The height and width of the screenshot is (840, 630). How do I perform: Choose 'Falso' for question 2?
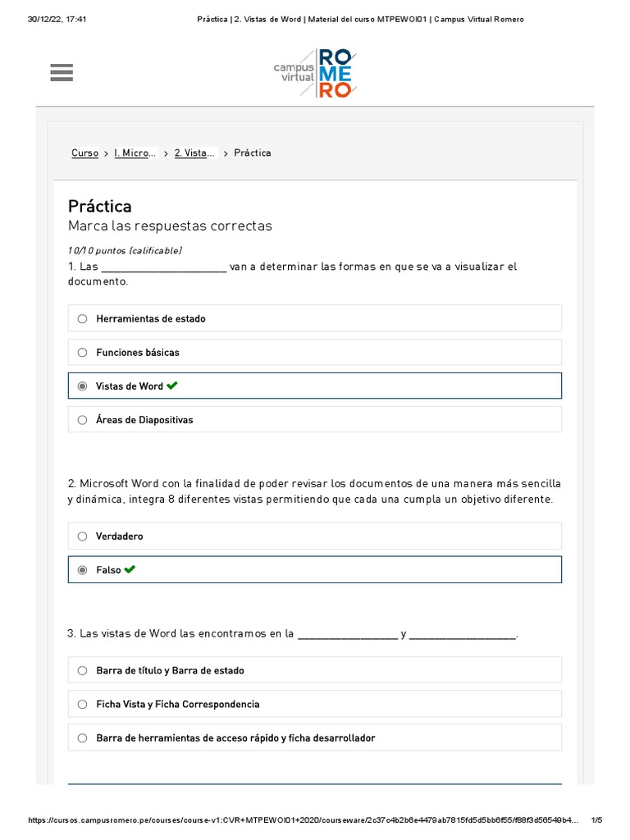click(x=82, y=569)
